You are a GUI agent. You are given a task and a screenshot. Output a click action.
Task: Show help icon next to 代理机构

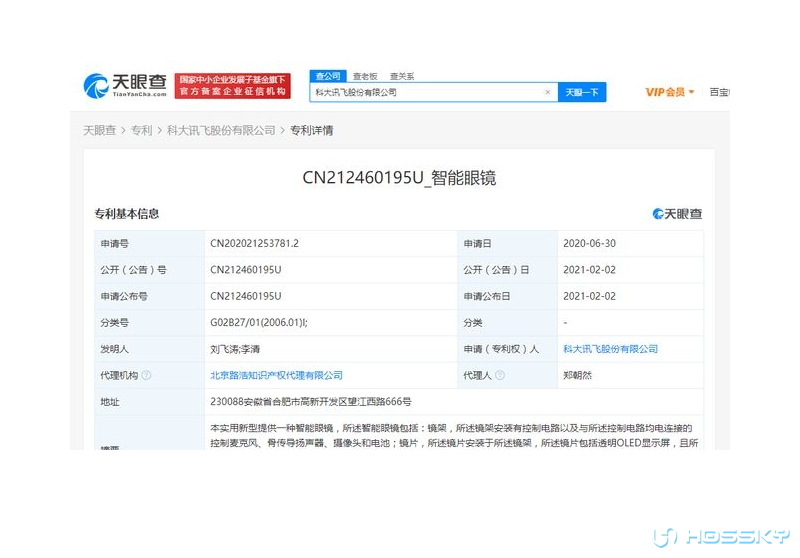(146, 375)
